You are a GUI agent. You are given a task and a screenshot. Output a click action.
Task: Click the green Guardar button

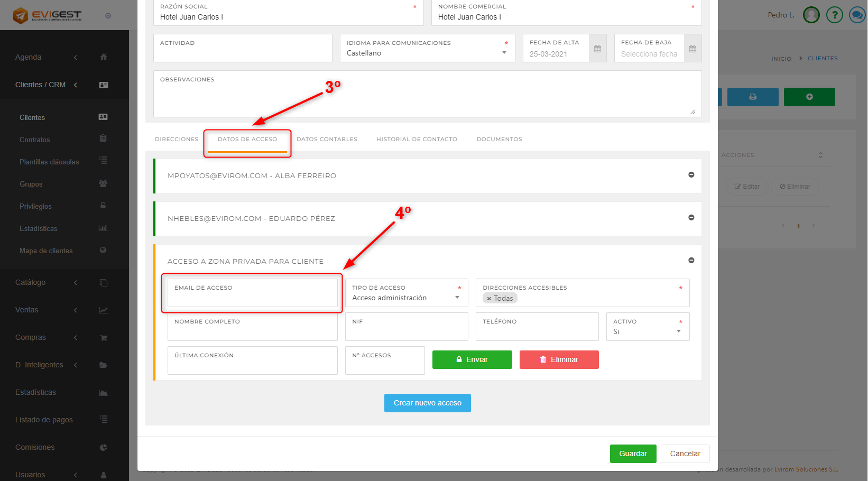(x=633, y=454)
